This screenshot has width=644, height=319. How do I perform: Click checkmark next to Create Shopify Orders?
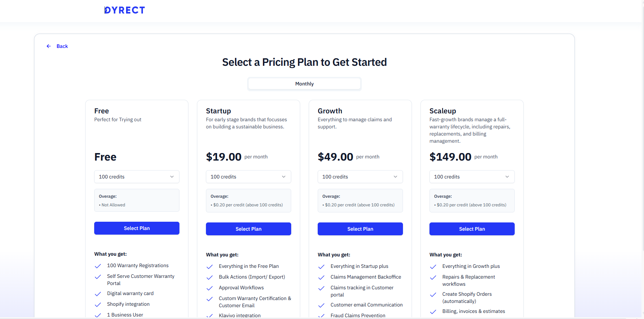point(433,295)
